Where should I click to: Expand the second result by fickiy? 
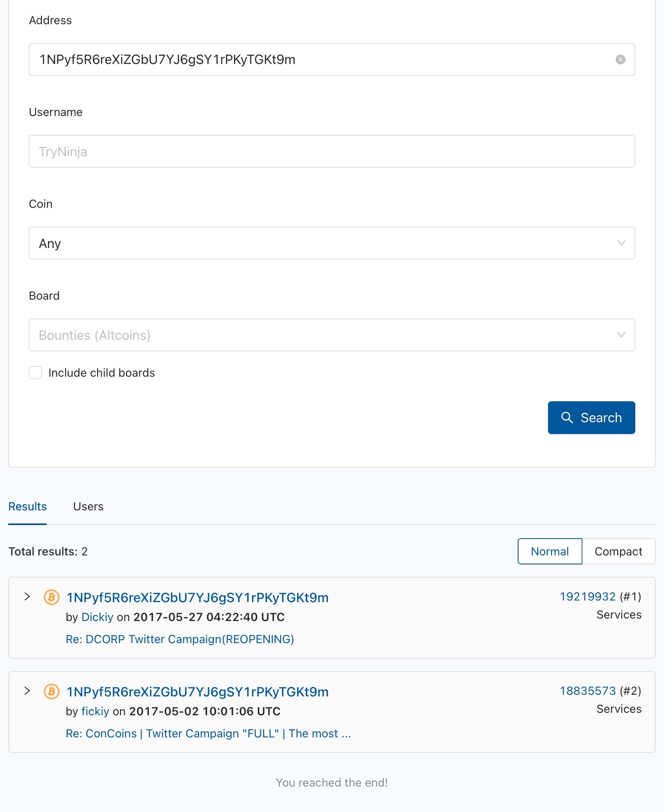tap(27, 691)
